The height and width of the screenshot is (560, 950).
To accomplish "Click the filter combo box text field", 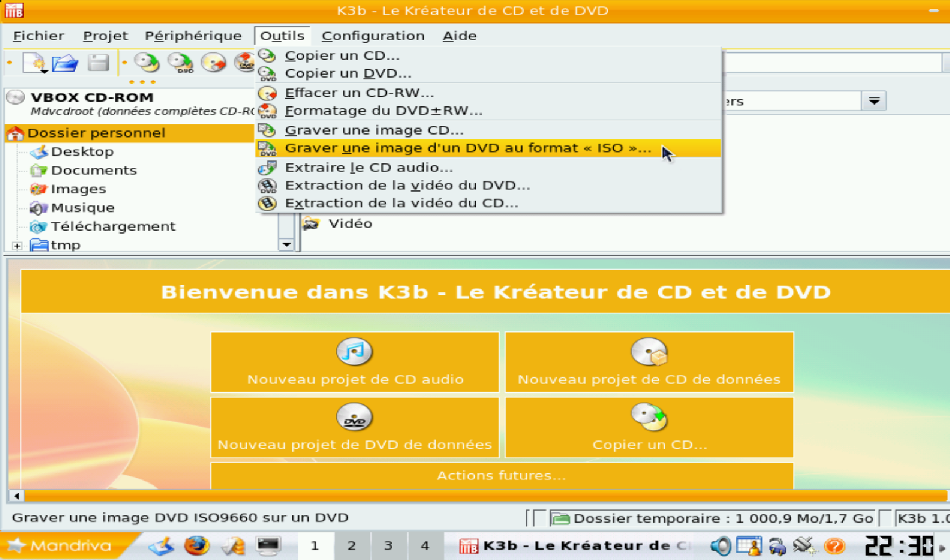I will 792,101.
